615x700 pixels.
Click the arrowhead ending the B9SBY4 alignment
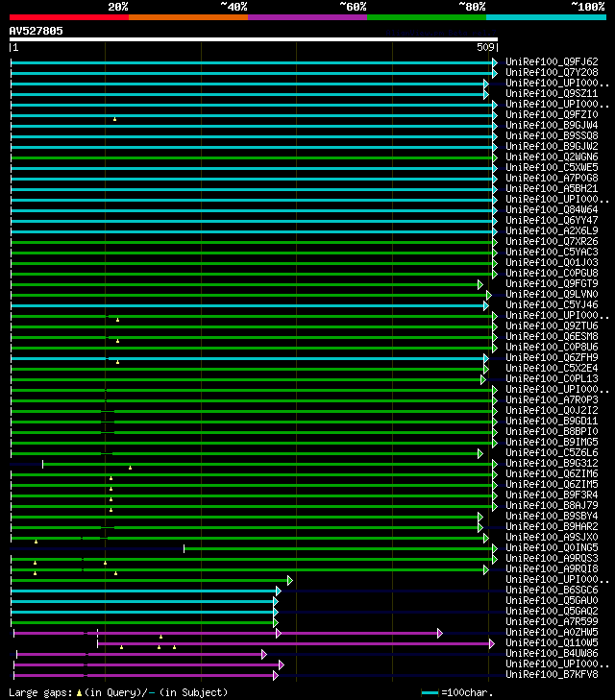point(480,517)
